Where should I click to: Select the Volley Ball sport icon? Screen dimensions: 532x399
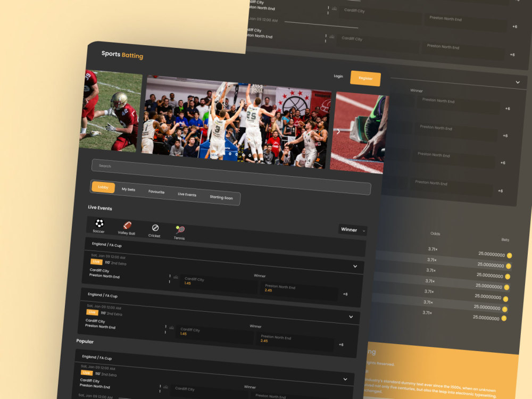(127, 225)
